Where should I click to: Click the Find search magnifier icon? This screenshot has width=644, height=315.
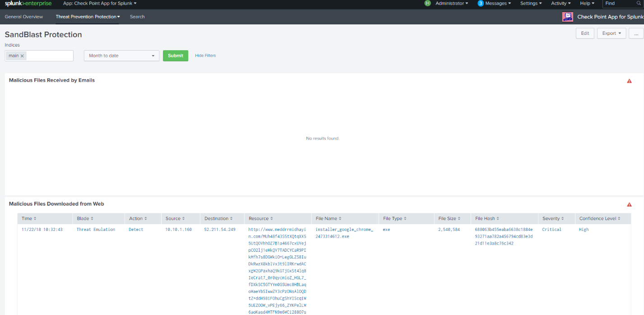point(639,3)
